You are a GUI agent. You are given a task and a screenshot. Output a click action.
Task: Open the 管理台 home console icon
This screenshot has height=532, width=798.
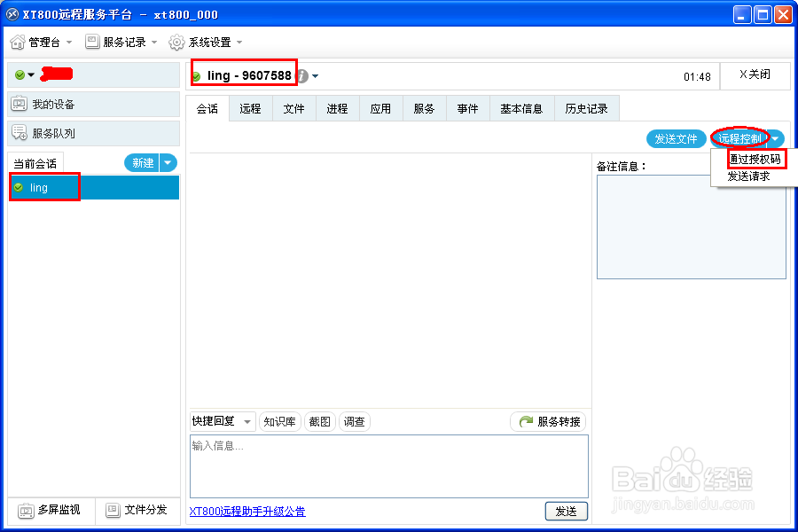pyautogui.click(x=16, y=42)
